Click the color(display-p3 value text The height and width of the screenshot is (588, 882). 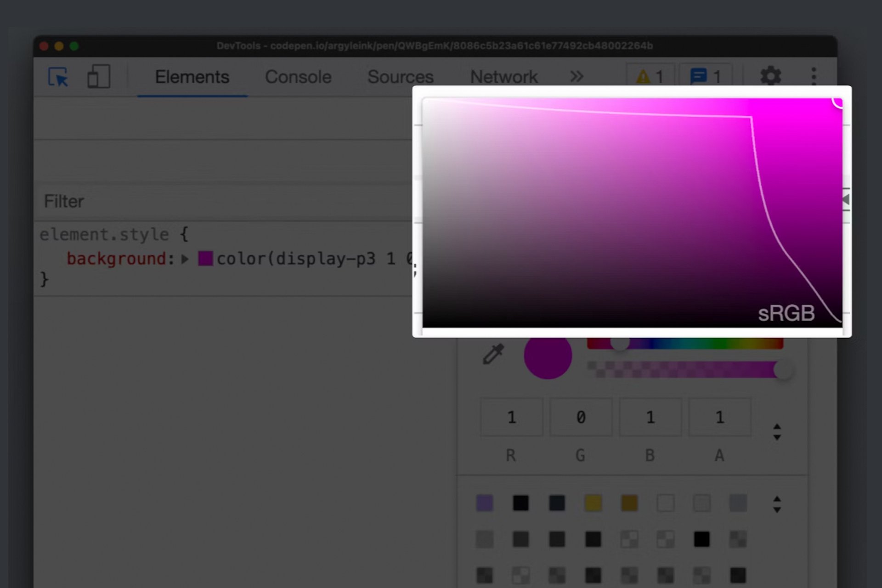[x=315, y=259]
